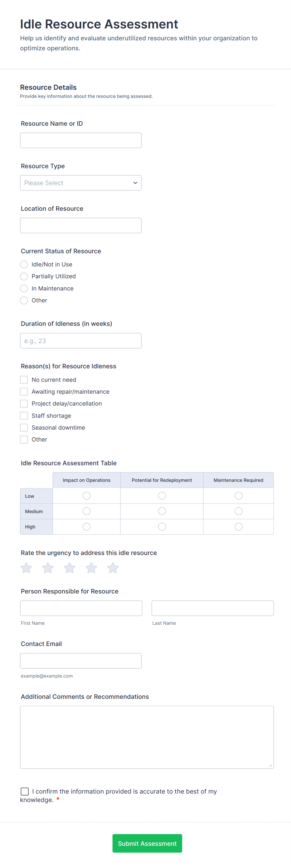Give a two star urgency rating
Screen dimensions: 291x868
[48, 568]
